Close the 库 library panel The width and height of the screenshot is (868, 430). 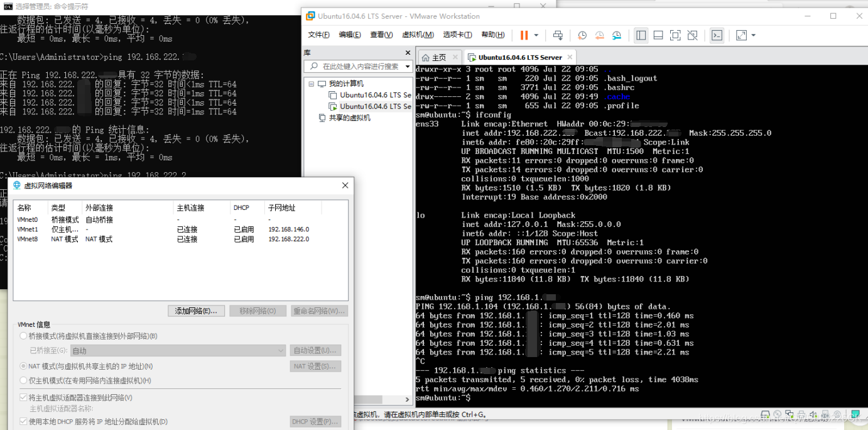click(x=408, y=53)
